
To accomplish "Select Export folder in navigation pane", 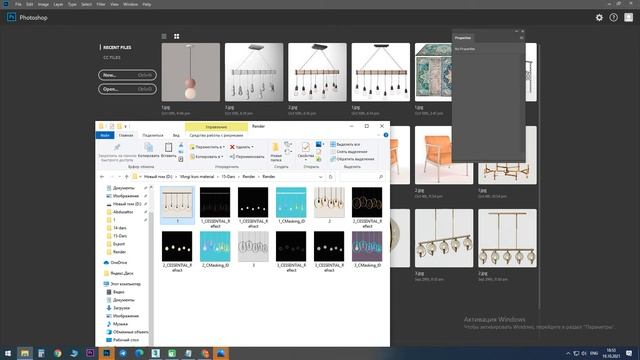I will click(x=119, y=244).
